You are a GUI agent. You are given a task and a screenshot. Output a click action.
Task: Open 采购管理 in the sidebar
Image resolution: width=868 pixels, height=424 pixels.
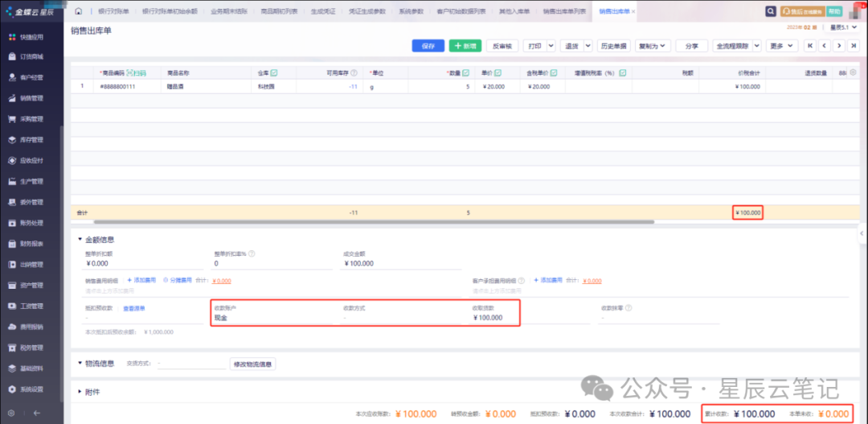tap(31, 119)
